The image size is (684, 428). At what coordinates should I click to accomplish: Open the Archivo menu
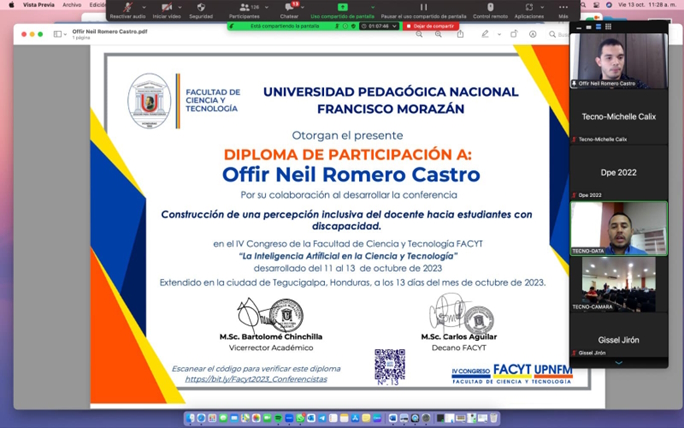pyautogui.click(x=72, y=4)
